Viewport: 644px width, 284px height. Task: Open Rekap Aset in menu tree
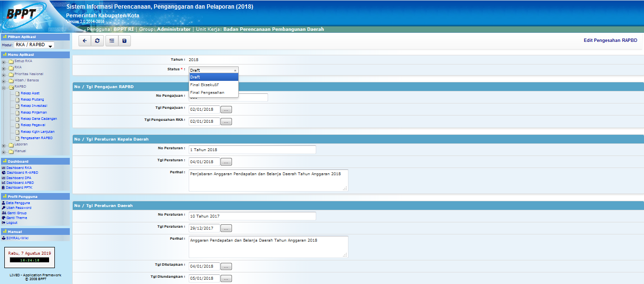(30, 93)
